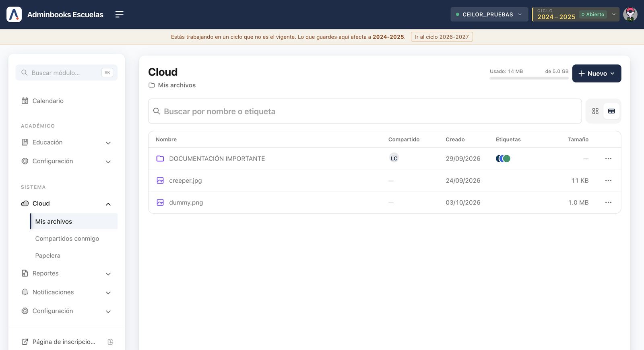Open the user avatar menu
The image size is (644, 350).
pyautogui.click(x=630, y=14)
